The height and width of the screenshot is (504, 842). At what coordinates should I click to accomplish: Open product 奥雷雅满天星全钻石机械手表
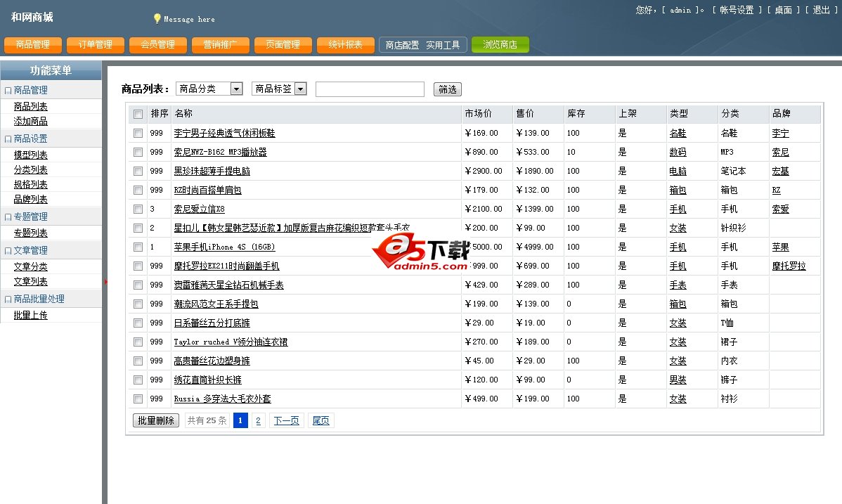(x=228, y=285)
